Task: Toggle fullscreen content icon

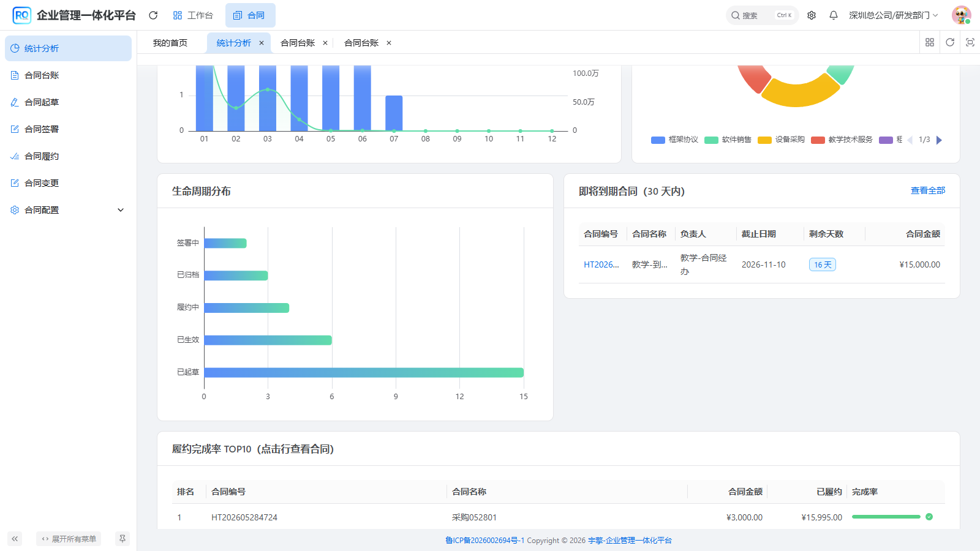Action: point(970,42)
